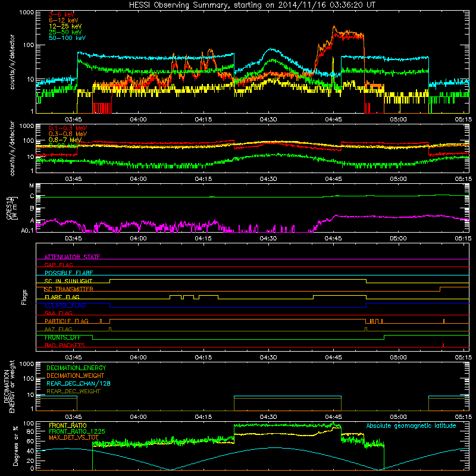Click the 0.8-7 MeV legend entry
The height and width of the screenshot is (476, 476).
tap(65, 140)
